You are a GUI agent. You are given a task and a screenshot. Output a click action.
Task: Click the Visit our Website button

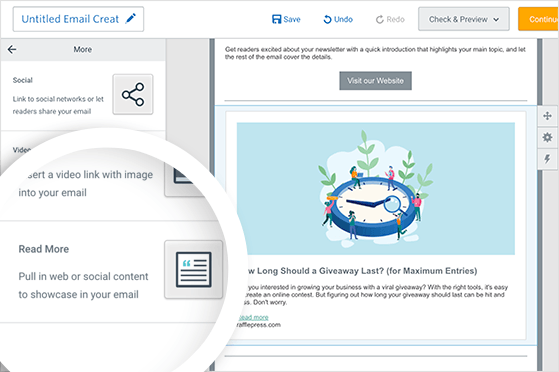[375, 81]
